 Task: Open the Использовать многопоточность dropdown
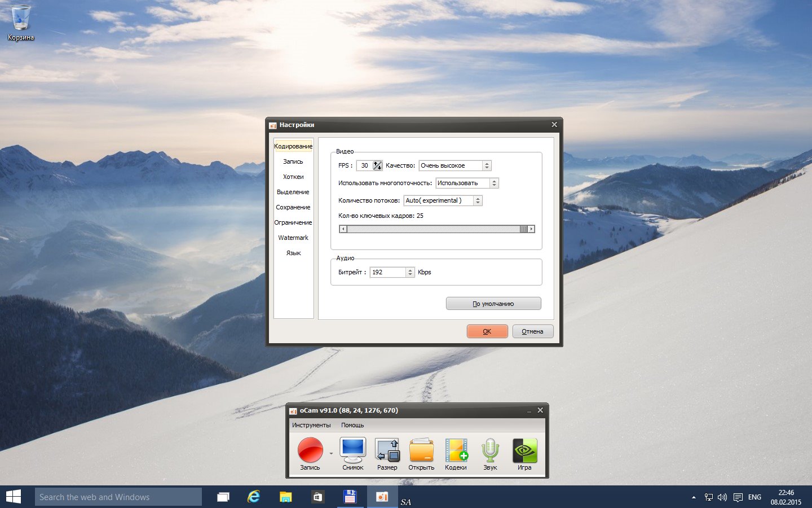click(x=494, y=183)
